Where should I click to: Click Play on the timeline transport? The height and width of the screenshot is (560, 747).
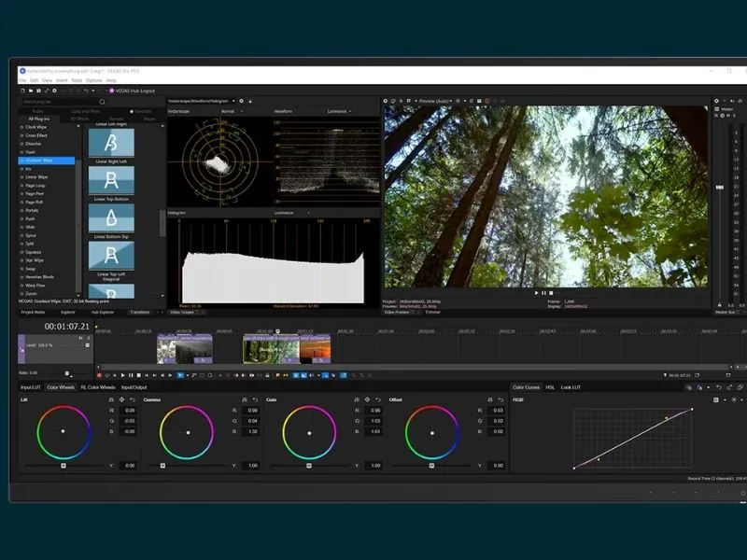(x=122, y=376)
